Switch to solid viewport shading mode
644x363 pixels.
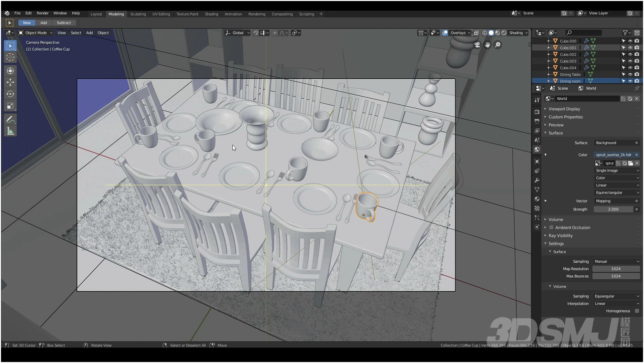(491, 33)
